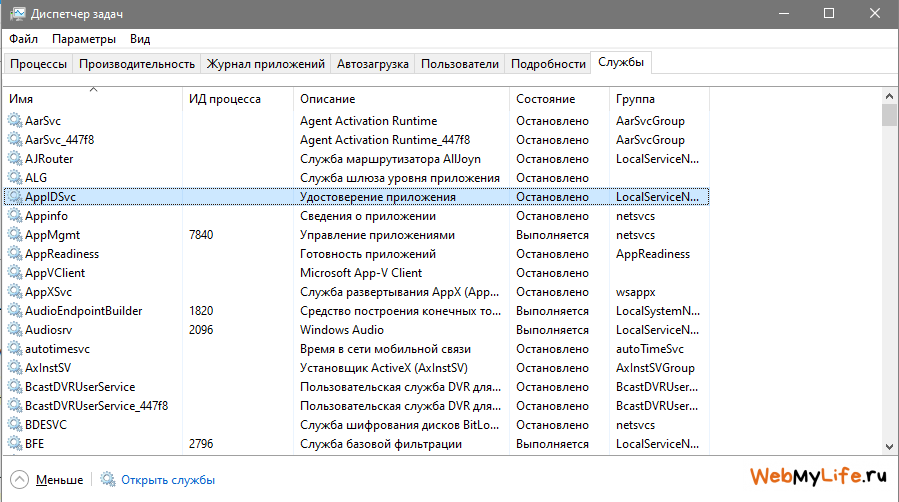Click the gear icon next to AarSvc
This screenshot has width=899, height=502.
tap(15, 120)
